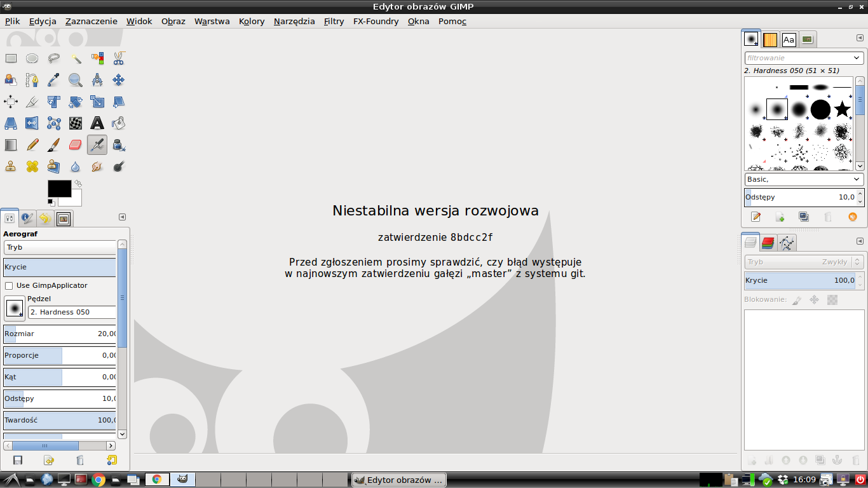Open the Filtry menu
868x488 pixels.
click(x=334, y=21)
